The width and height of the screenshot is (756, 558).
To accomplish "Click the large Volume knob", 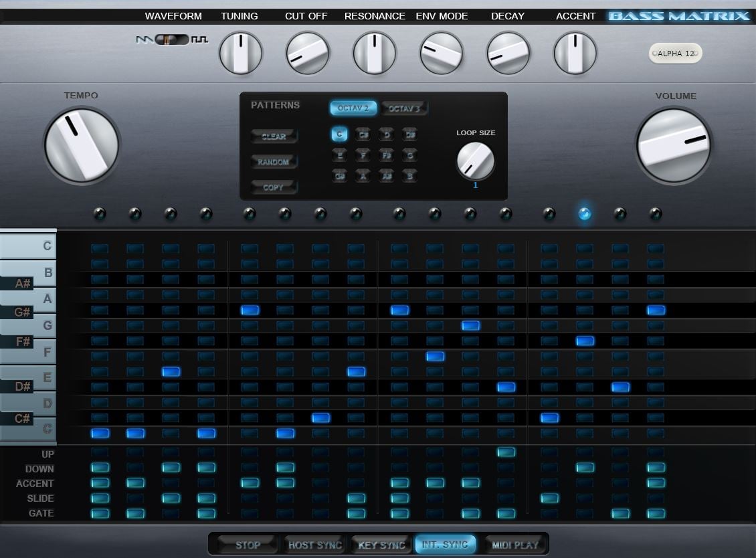I will pos(673,145).
